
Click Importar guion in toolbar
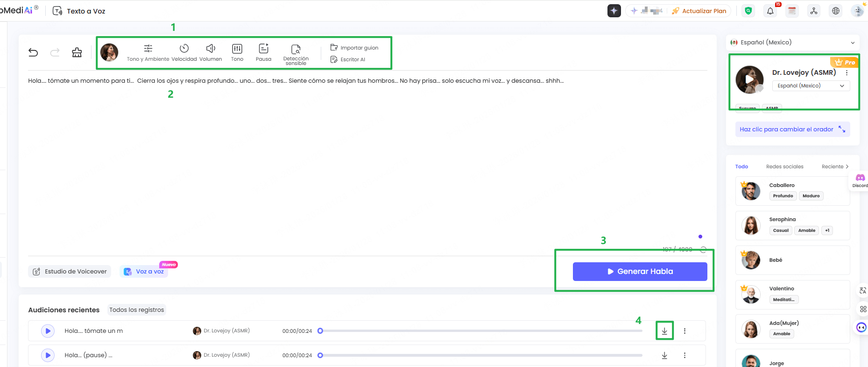[x=354, y=48]
